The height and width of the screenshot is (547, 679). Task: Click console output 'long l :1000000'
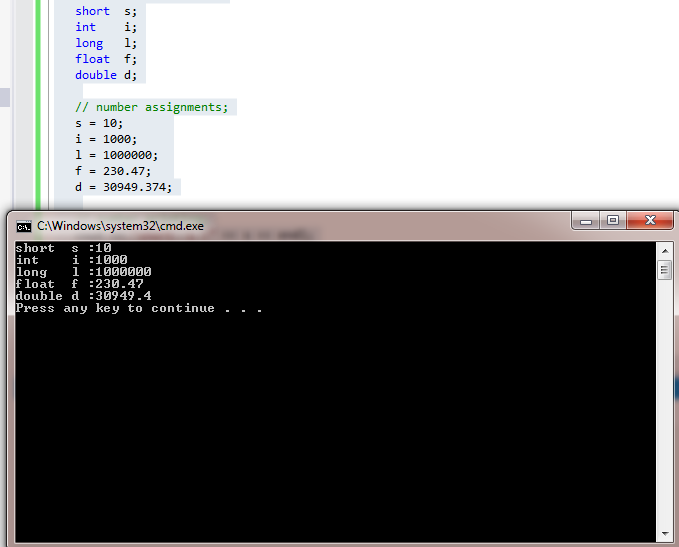click(x=84, y=272)
